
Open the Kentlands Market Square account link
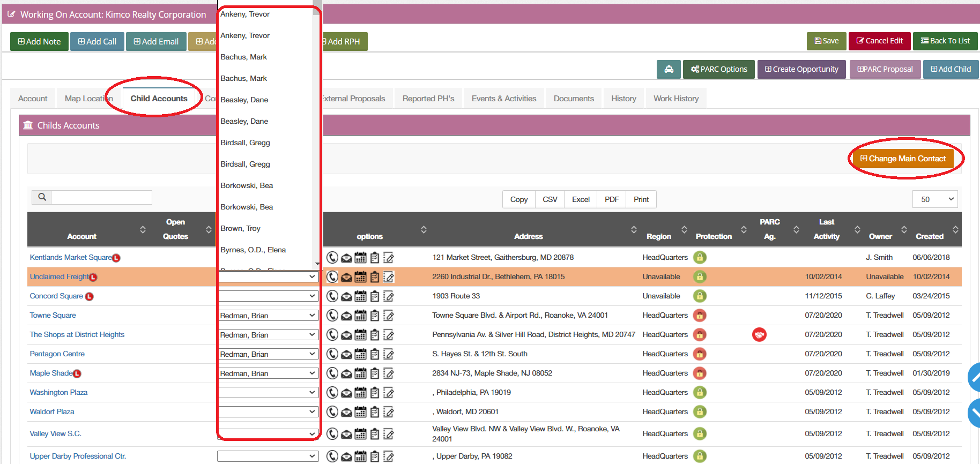coord(71,257)
